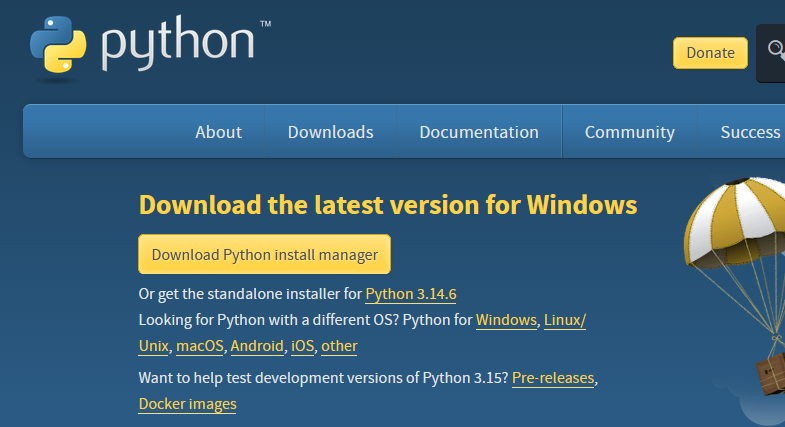Follow the iOS link

(x=302, y=346)
